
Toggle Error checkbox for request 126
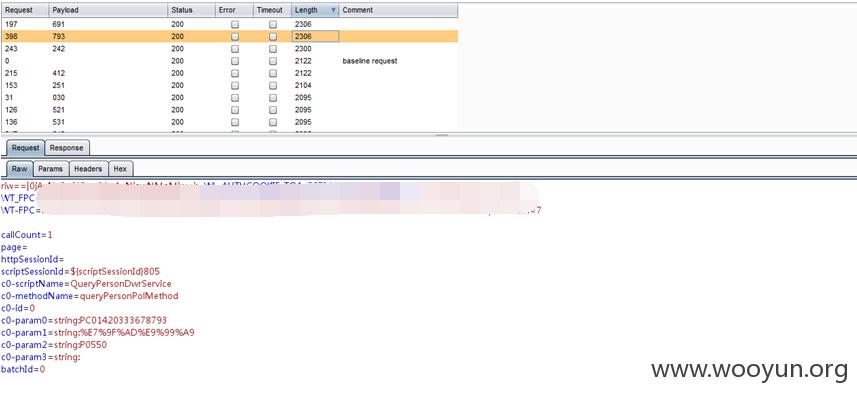235,110
